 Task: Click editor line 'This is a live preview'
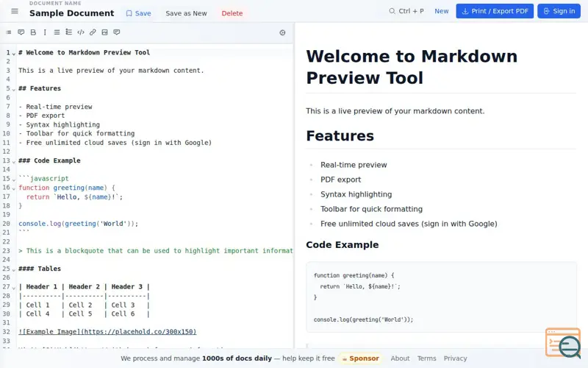coord(111,71)
